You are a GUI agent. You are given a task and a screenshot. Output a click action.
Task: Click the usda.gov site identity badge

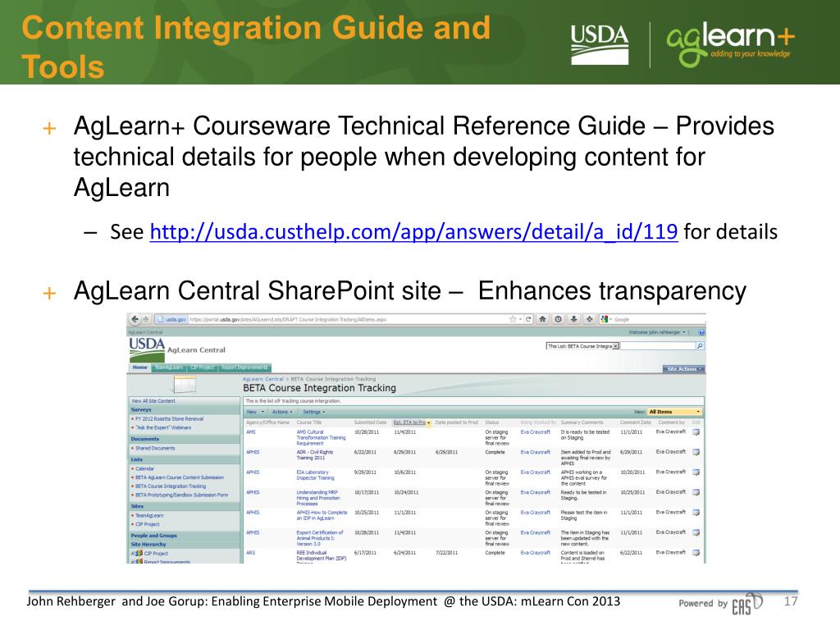tap(171, 319)
